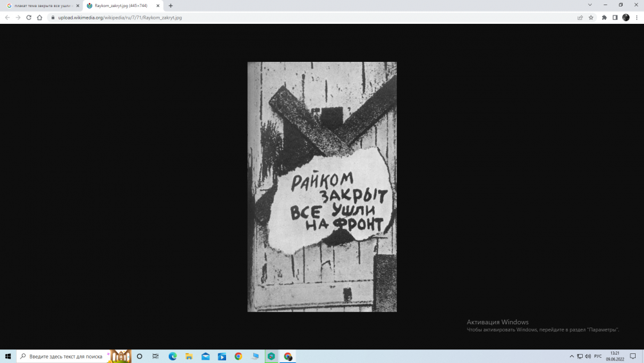Show hidden system tray icons
Screen dimensions: 644x363
[572, 357]
